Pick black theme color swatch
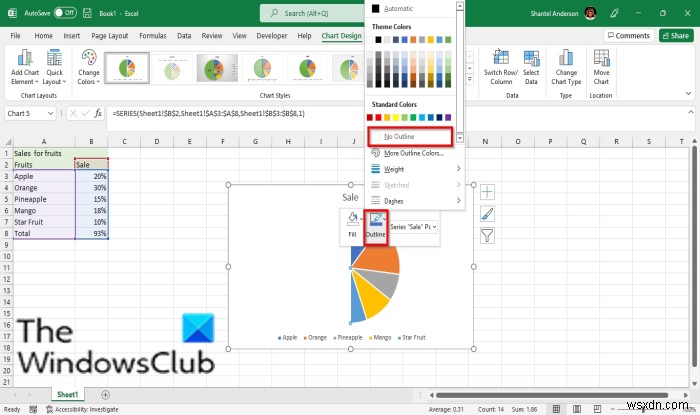This screenshot has width=700, height=415. click(x=378, y=40)
